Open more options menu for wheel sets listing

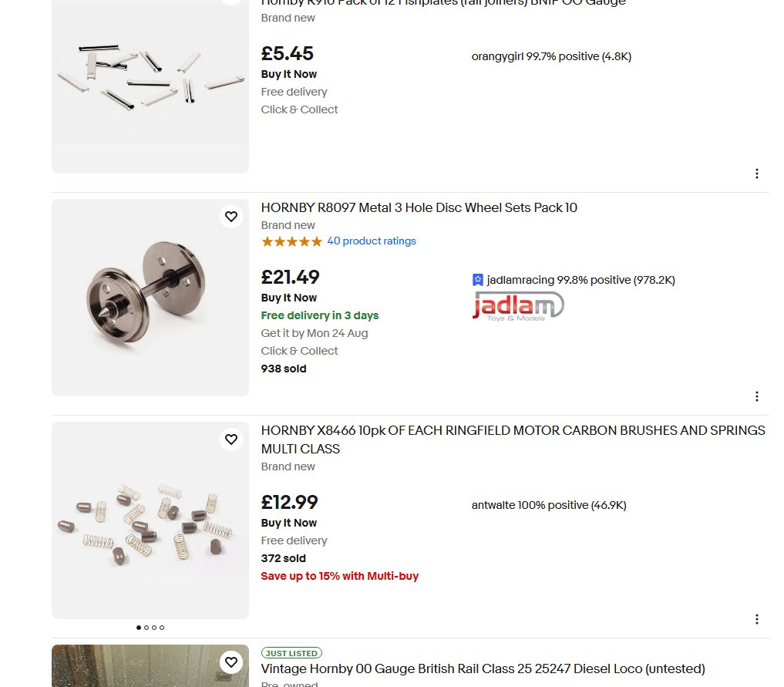coord(756,396)
